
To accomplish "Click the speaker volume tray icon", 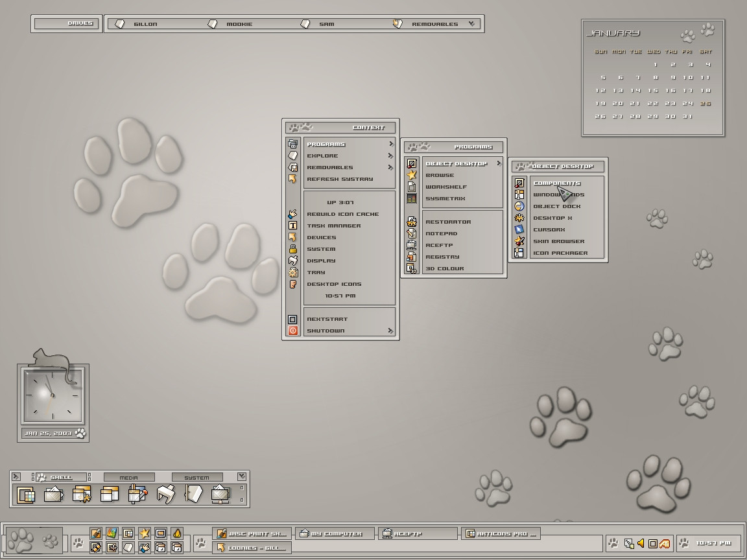I will (641, 543).
